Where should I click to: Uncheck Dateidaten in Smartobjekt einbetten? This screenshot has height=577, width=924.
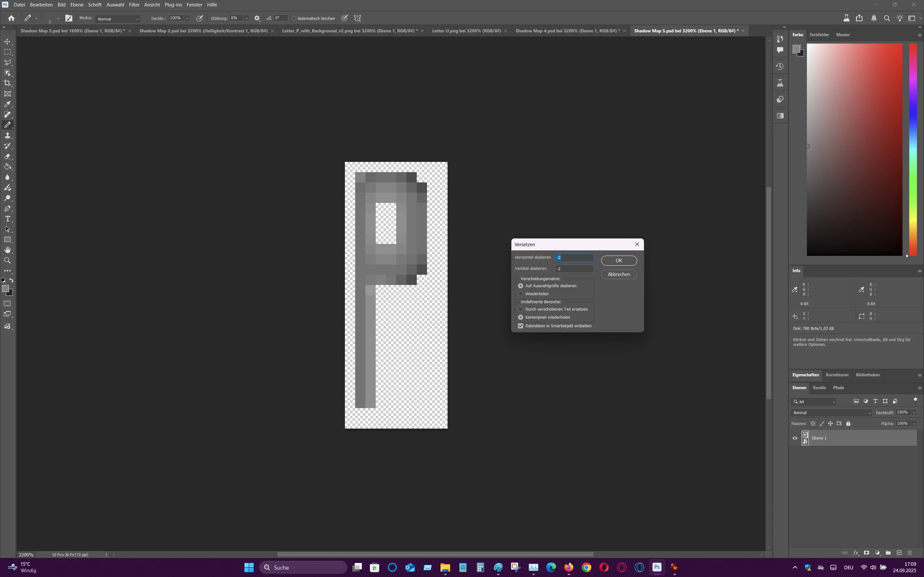[x=520, y=326]
